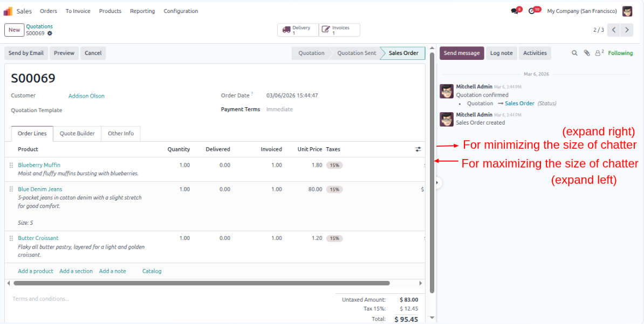Click the Preview button
Viewport: 644px width, 324px height.
click(64, 53)
